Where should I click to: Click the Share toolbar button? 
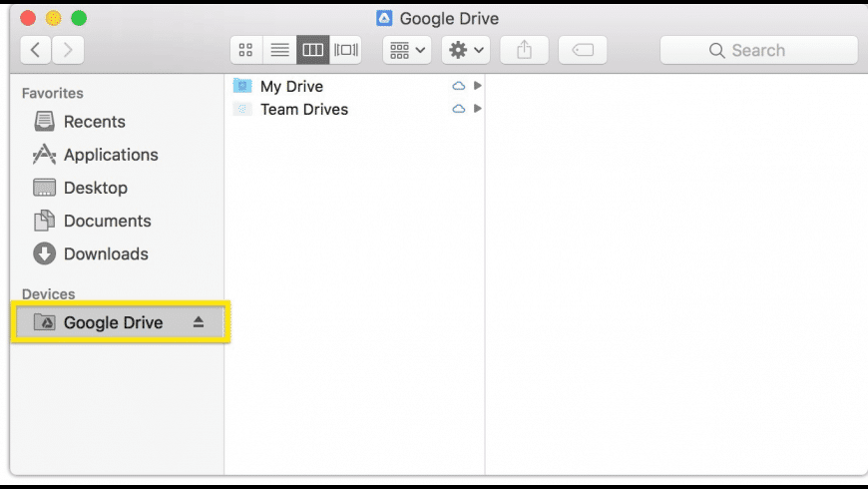524,50
